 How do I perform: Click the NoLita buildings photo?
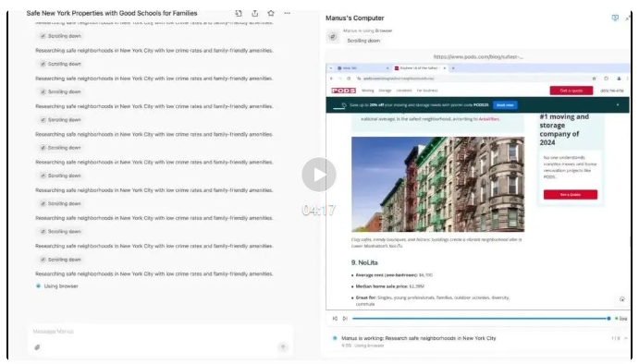437,184
